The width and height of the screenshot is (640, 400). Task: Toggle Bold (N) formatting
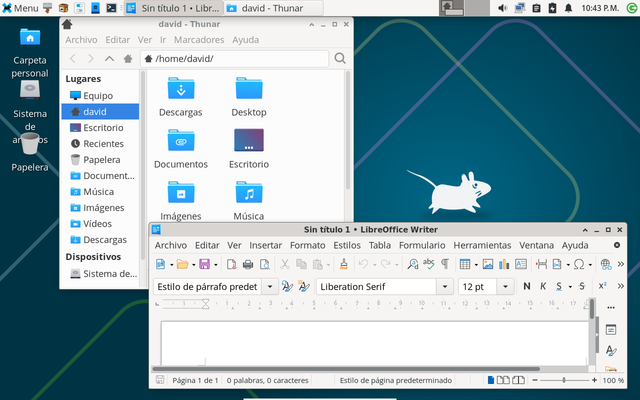point(527,286)
